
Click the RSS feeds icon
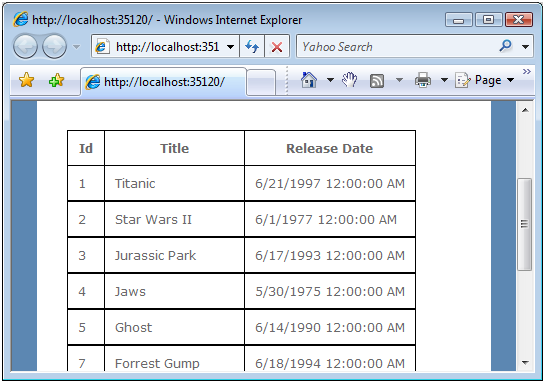click(377, 81)
